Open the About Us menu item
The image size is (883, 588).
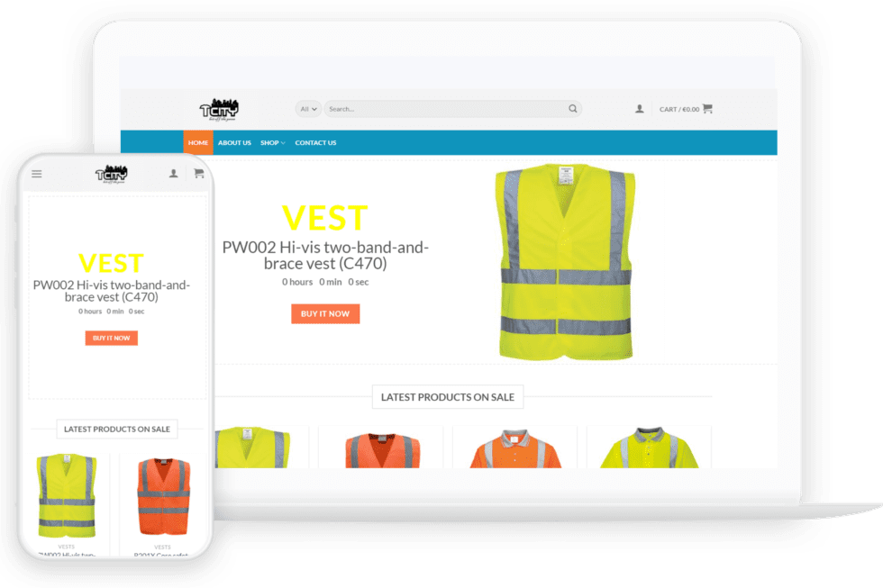[234, 143]
